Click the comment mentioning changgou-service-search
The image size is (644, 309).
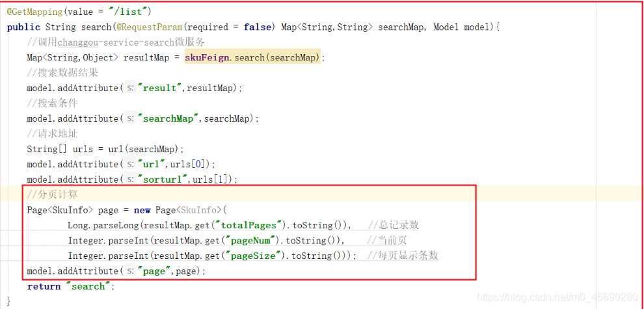[x=116, y=42]
